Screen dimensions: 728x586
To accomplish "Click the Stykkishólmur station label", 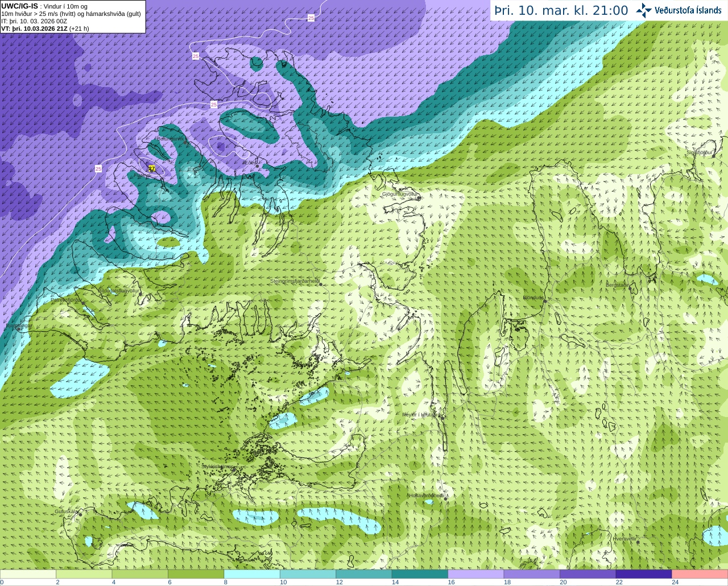I will click(217, 467).
